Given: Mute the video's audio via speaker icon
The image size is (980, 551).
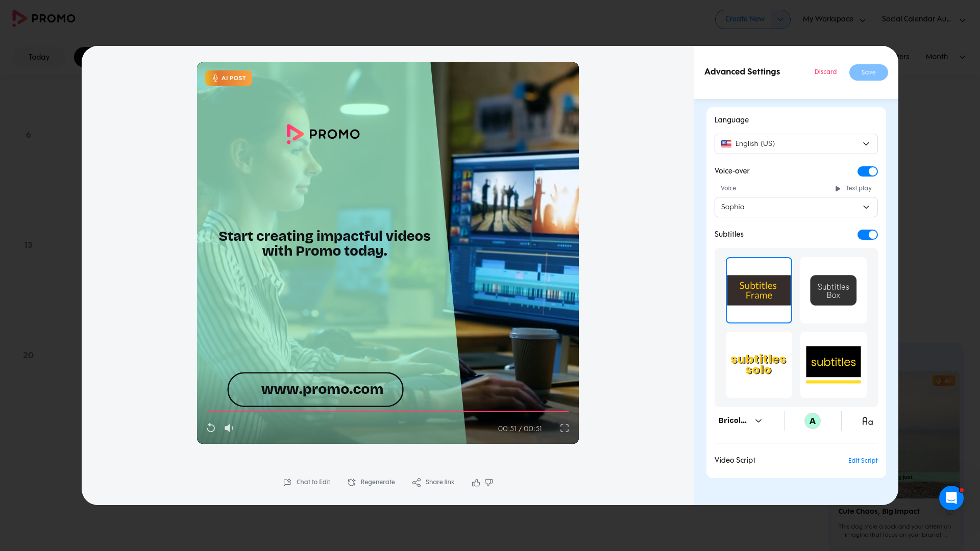Looking at the screenshot, I should click(229, 428).
